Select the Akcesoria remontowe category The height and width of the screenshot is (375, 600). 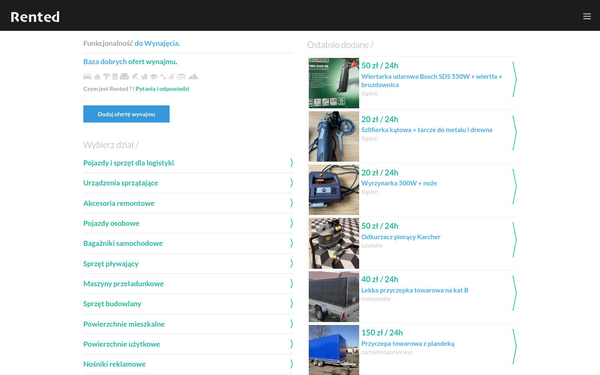tap(119, 203)
